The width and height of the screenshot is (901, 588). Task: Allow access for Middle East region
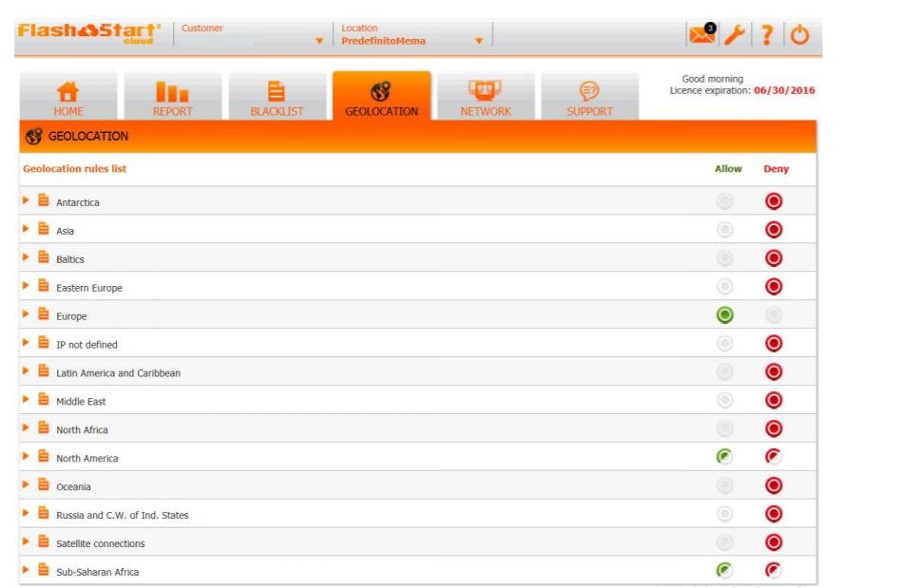(x=724, y=400)
